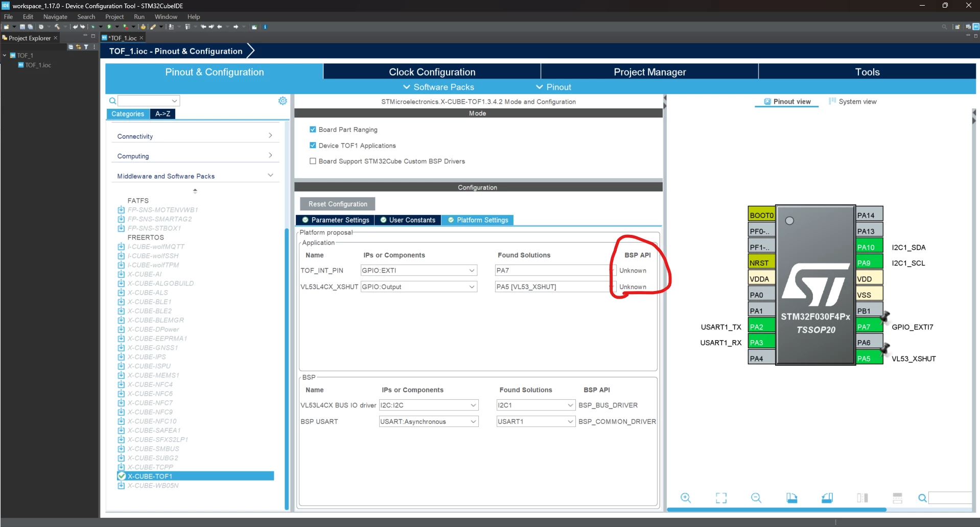Click the pin search magnifier below chip

[x=922, y=498]
